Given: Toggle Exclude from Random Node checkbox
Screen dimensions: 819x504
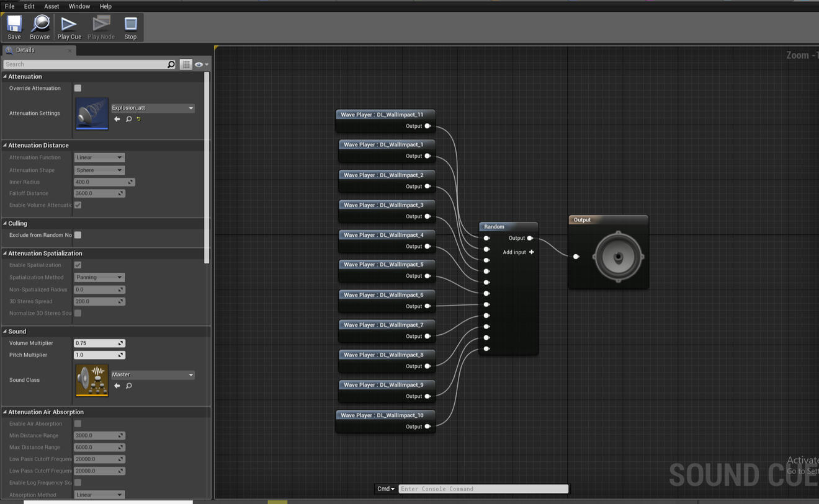Looking at the screenshot, I should [78, 235].
